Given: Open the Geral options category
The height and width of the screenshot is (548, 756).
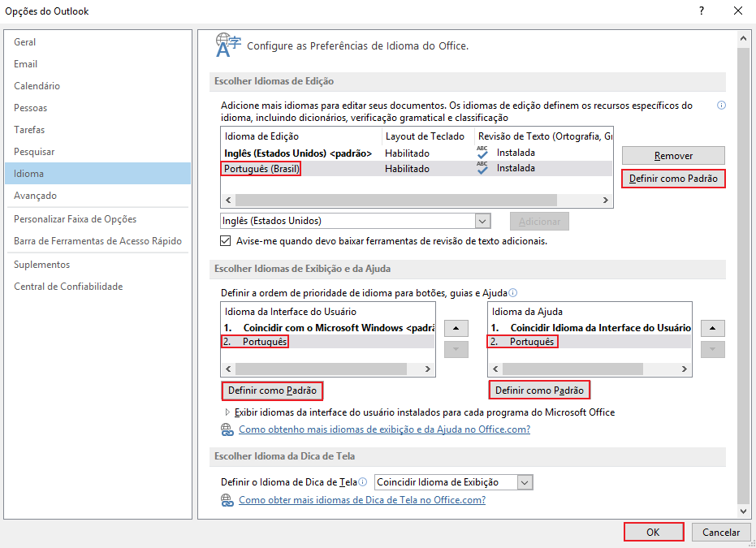Looking at the screenshot, I should 98,42.
